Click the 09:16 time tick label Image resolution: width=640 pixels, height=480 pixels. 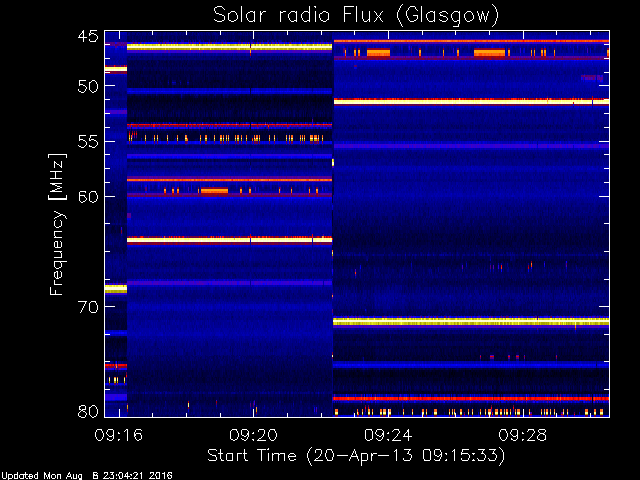[119, 435]
